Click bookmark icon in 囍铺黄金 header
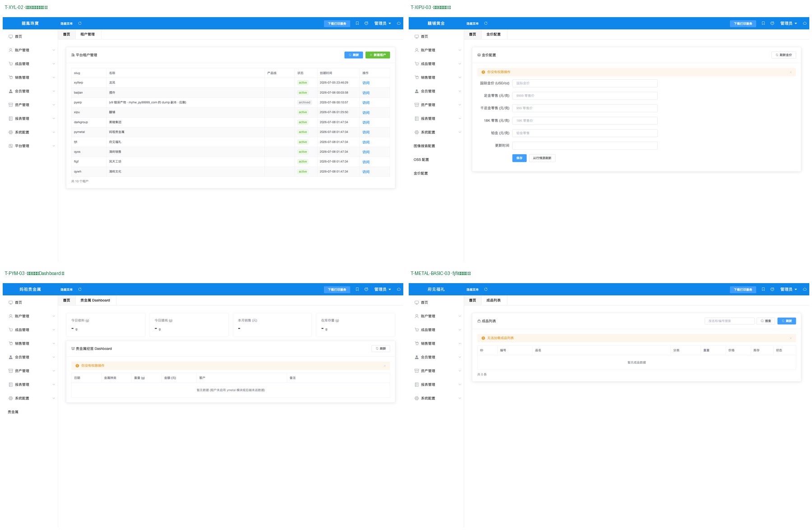 coord(763,23)
